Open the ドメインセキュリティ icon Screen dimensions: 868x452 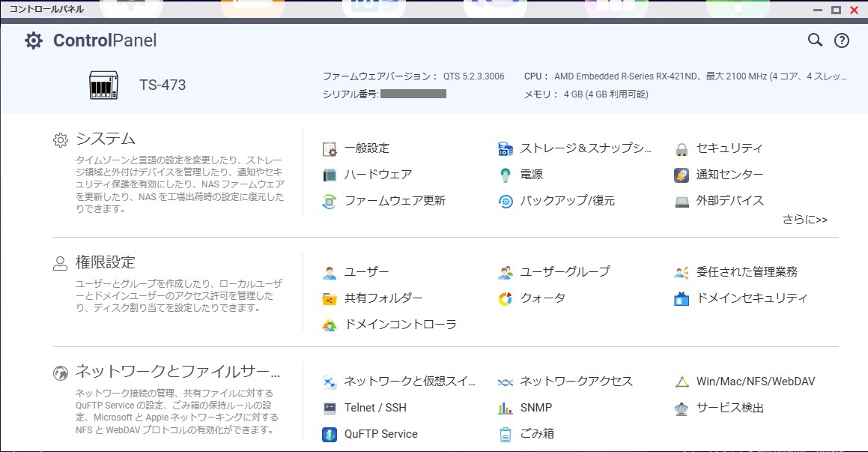point(682,299)
